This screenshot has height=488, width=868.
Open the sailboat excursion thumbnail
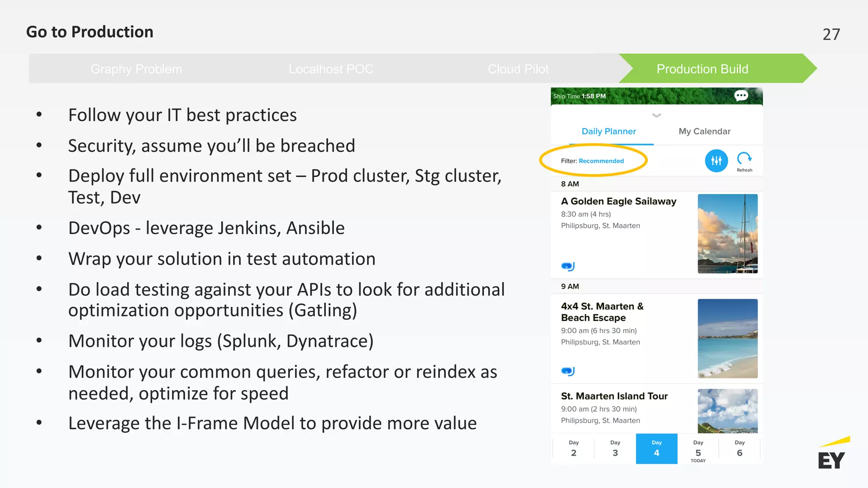point(727,233)
